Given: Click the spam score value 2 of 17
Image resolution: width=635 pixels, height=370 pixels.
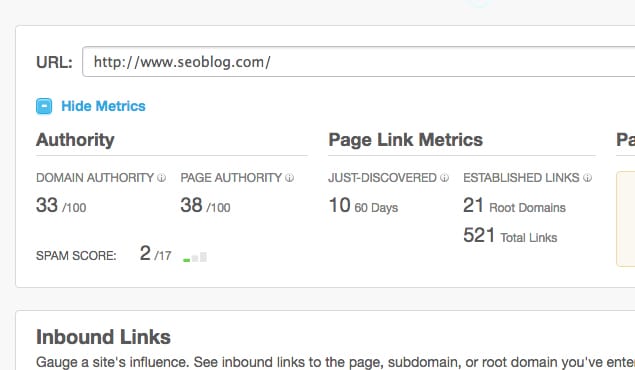Looking at the screenshot, I should click(x=156, y=254).
